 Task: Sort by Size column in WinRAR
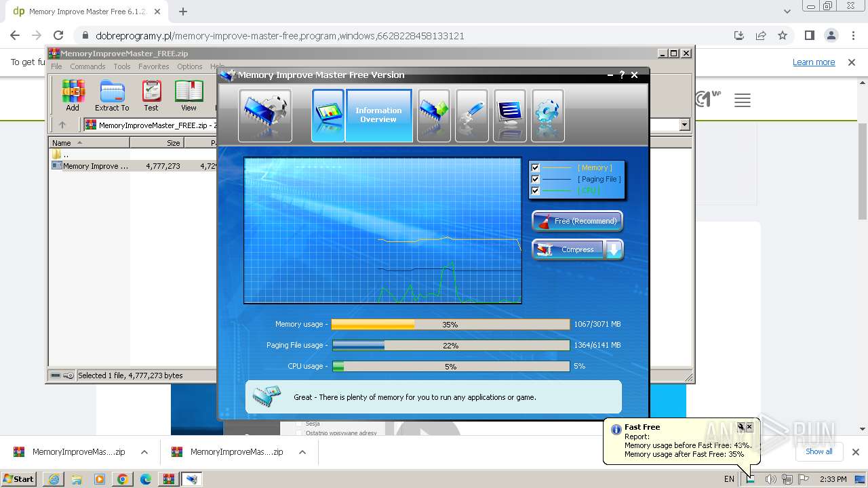coord(157,143)
